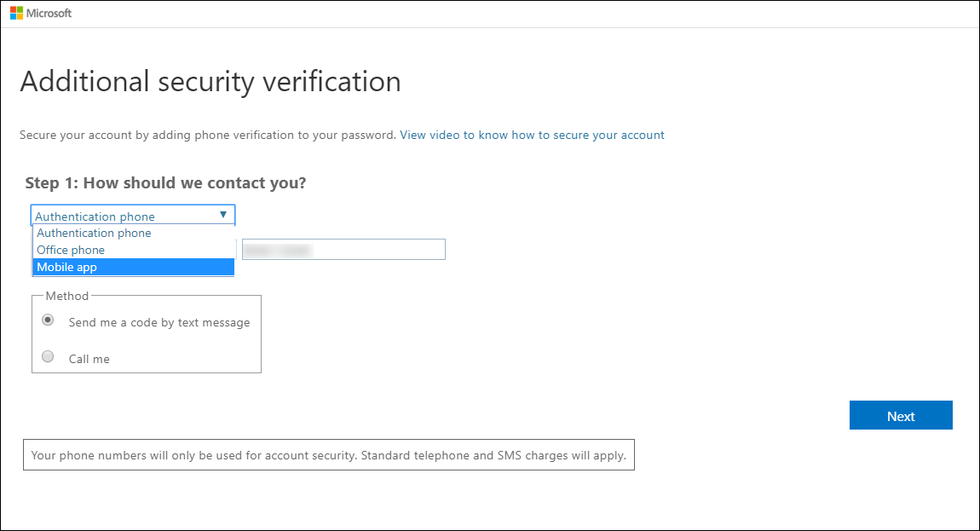Select the highlighted 'Mobile app' option
Image resolution: width=980 pixels, height=531 pixels.
(x=67, y=267)
